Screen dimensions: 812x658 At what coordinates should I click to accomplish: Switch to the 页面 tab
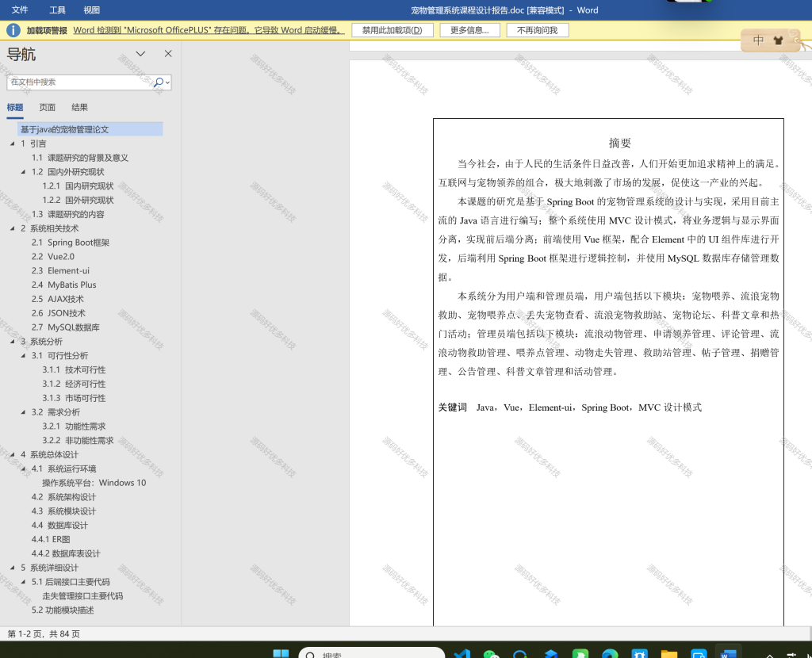[x=47, y=107]
